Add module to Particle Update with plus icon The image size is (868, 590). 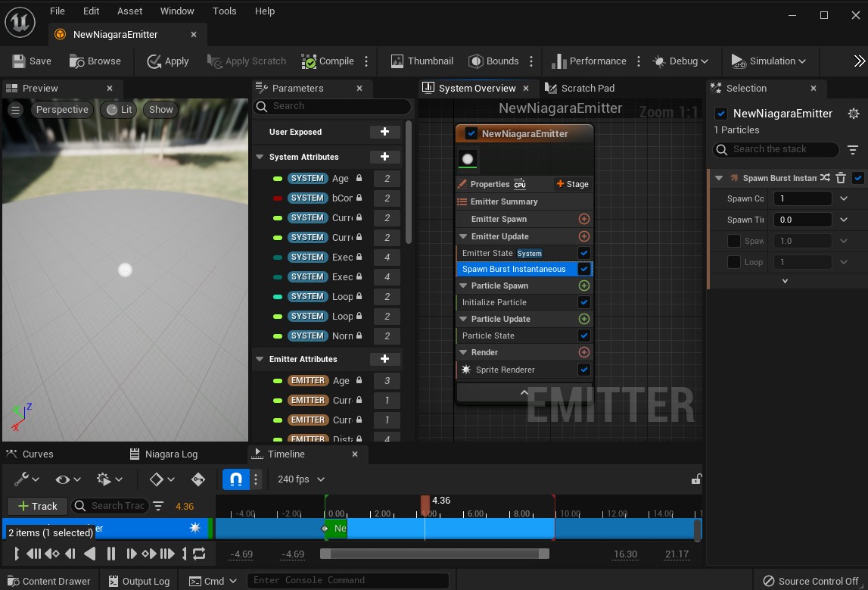point(584,319)
